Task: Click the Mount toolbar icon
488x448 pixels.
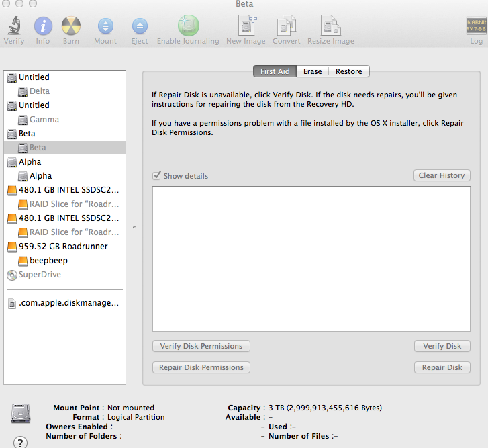Action: (105, 26)
